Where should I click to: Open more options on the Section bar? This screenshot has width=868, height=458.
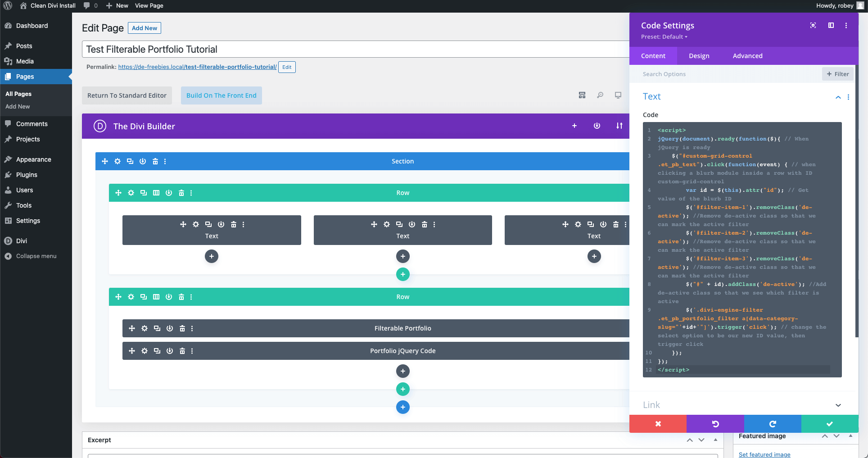tap(165, 161)
